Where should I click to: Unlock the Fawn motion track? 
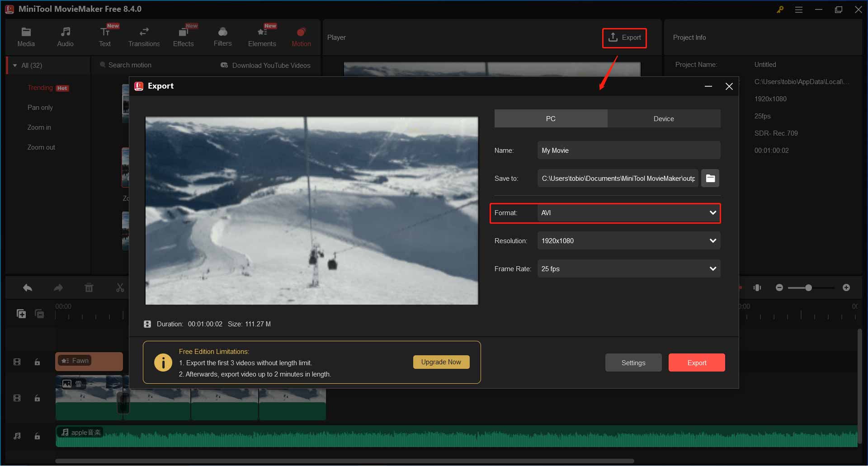(37, 362)
